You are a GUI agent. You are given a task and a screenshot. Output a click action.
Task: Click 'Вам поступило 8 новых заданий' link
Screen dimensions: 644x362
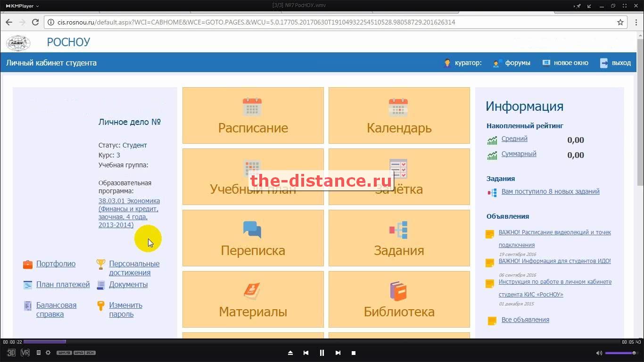(x=550, y=191)
